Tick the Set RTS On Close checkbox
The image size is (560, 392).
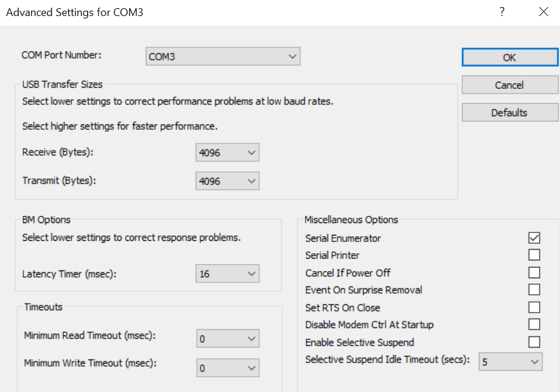click(x=534, y=307)
